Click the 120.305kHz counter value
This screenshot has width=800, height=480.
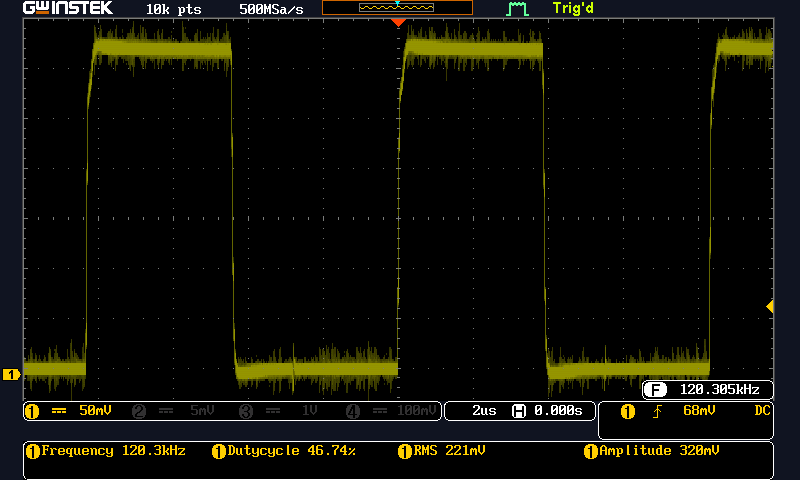719,390
